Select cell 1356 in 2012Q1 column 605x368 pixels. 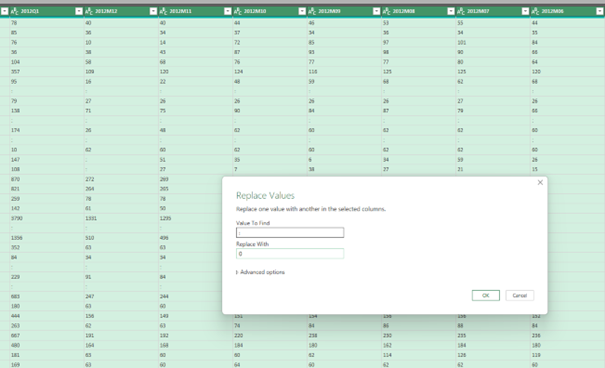(x=47, y=238)
